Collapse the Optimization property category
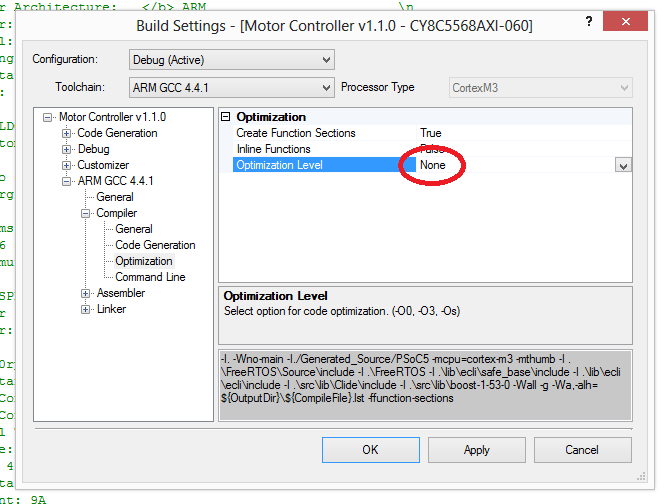The height and width of the screenshot is (504, 672). [x=226, y=117]
